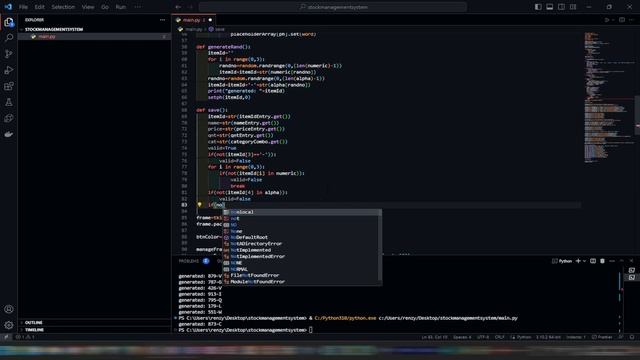Open the Search view in activity bar
The height and width of the screenshot is (360, 640).
[x=9, y=38]
